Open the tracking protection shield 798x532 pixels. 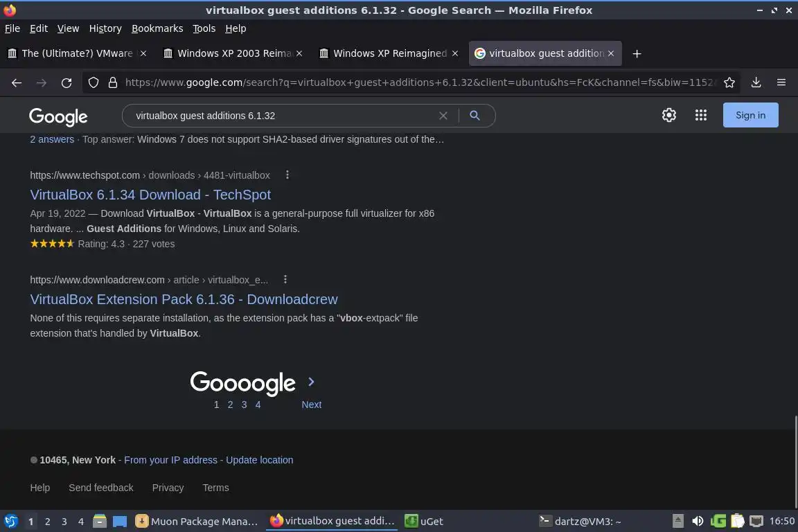pyautogui.click(x=93, y=82)
